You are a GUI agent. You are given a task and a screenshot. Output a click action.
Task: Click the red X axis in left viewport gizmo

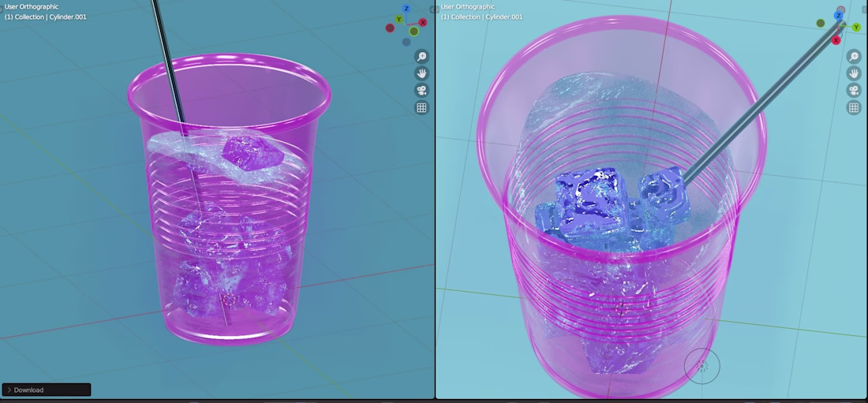click(422, 23)
